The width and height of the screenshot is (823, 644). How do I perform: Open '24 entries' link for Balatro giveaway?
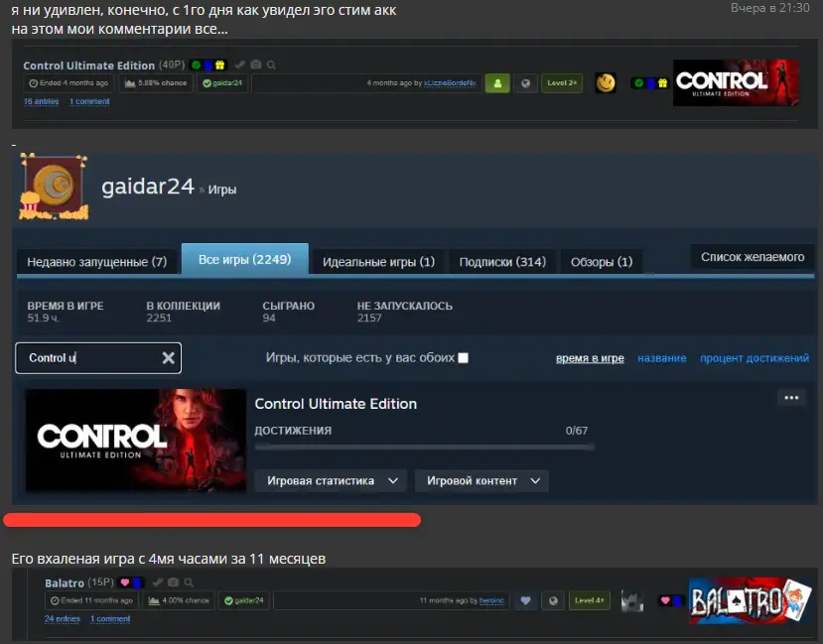62,619
